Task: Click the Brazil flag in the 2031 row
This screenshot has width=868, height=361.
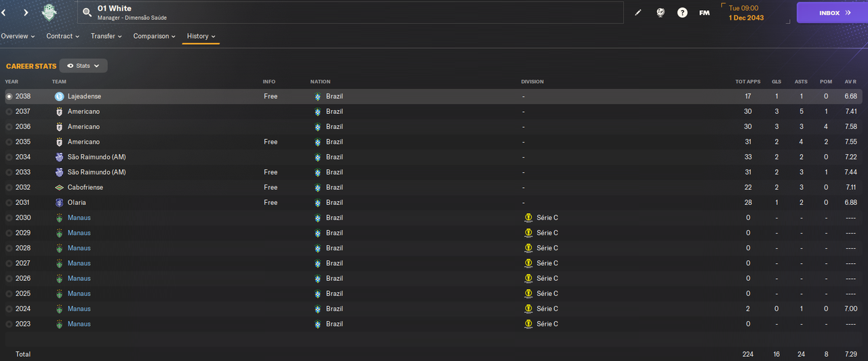Action: tap(317, 202)
